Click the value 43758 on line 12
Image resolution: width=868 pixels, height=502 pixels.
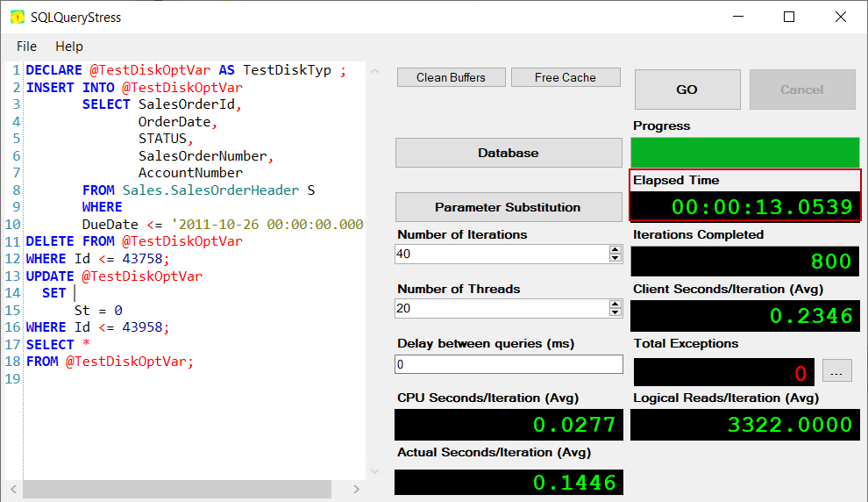coord(142,259)
